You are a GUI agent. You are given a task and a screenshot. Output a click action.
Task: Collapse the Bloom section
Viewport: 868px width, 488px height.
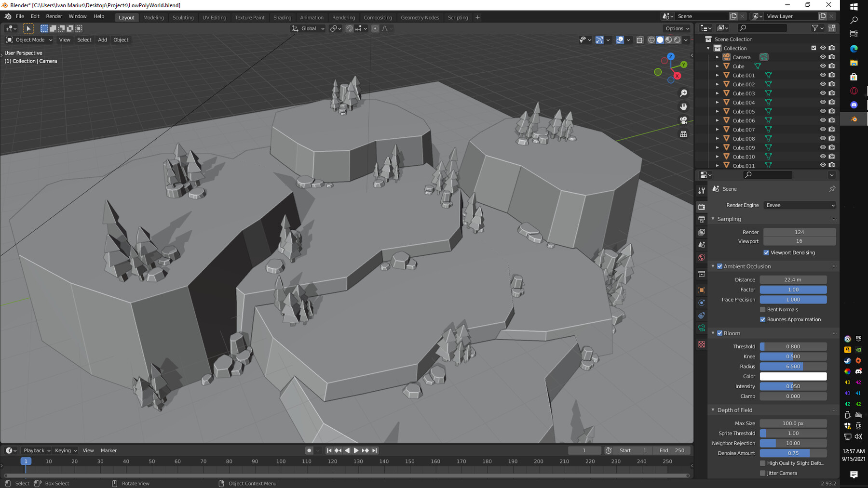(713, 333)
